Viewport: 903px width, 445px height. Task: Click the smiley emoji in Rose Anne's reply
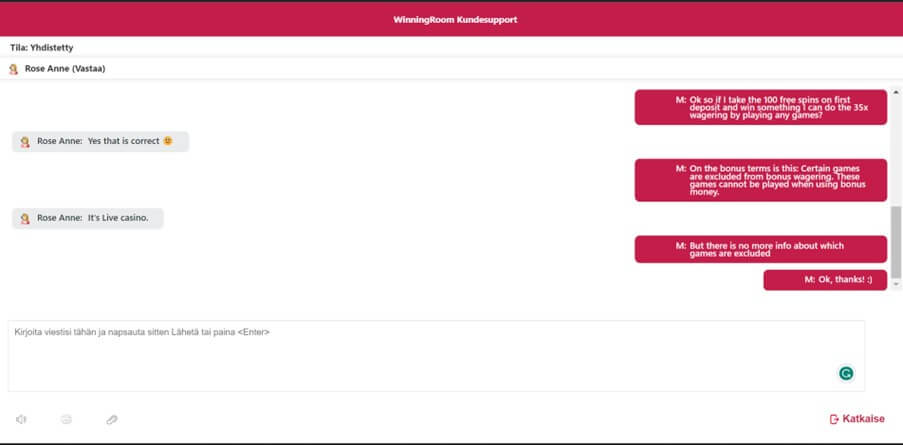(168, 141)
